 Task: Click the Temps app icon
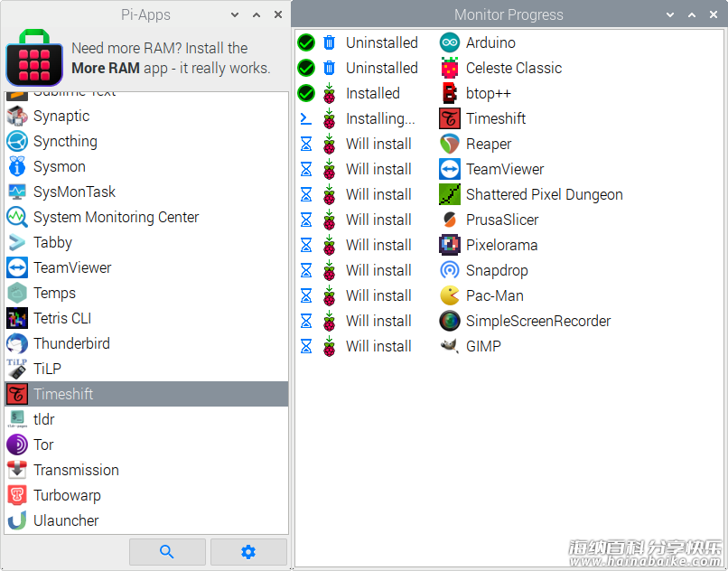tap(17, 293)
